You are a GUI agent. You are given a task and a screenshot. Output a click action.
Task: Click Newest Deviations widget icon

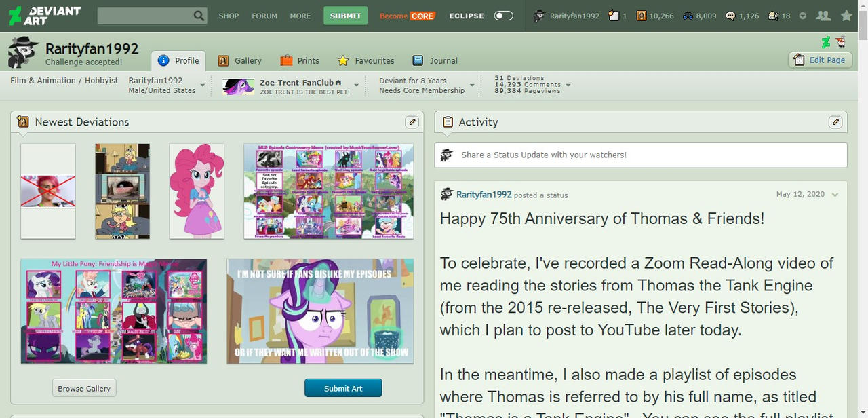tap(23, 122)
